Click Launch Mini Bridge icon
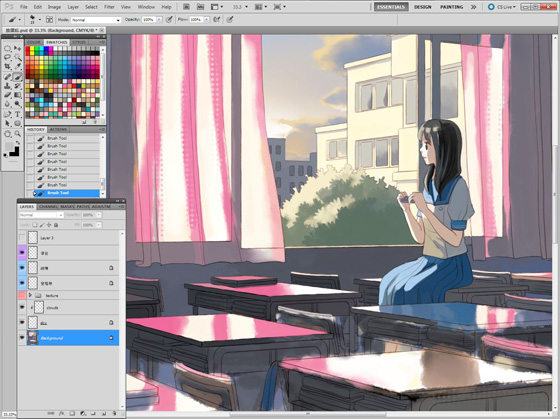 (x=200, y=7)
